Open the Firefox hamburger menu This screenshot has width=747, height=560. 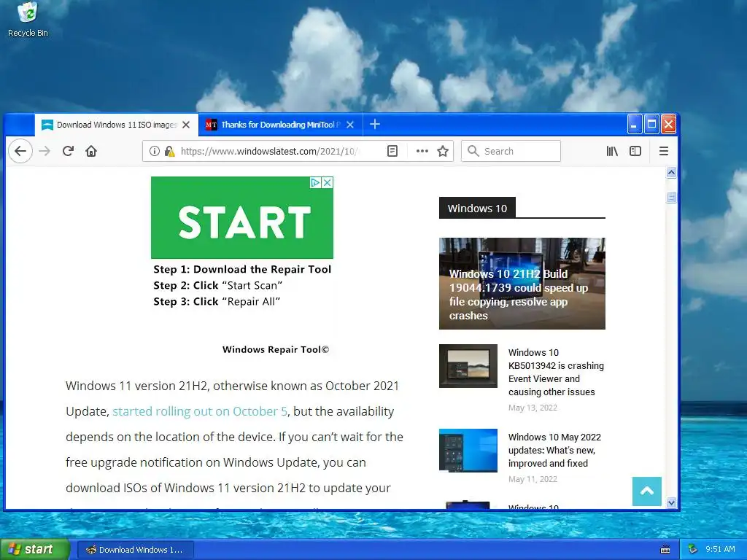click(x=664, y=151)
